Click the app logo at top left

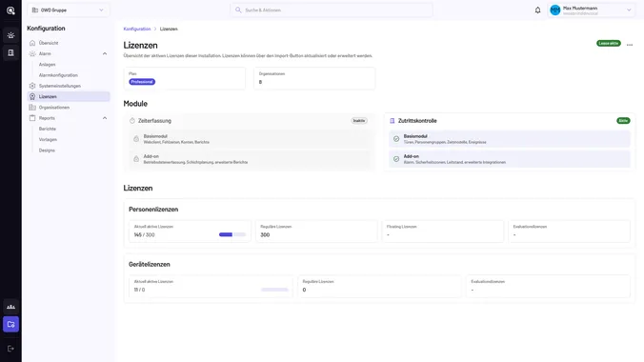coord(10,10)
